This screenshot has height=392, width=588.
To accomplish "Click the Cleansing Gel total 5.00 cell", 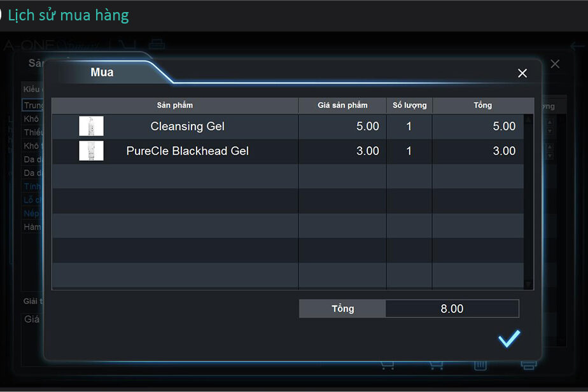I will pos(504,126).
